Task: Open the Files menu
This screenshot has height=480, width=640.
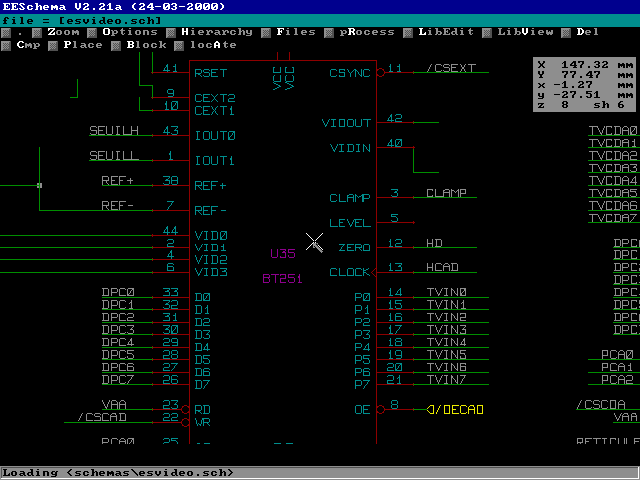Action: tap(296, 32)
